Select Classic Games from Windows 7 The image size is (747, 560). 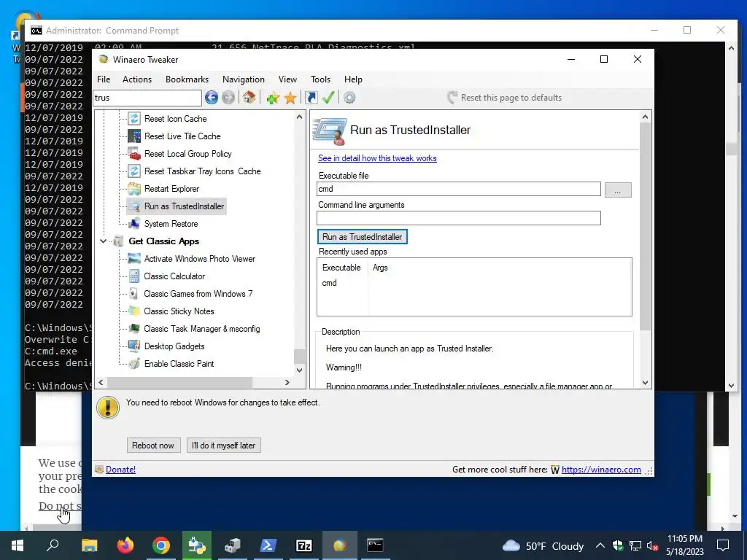pos(198,294)
